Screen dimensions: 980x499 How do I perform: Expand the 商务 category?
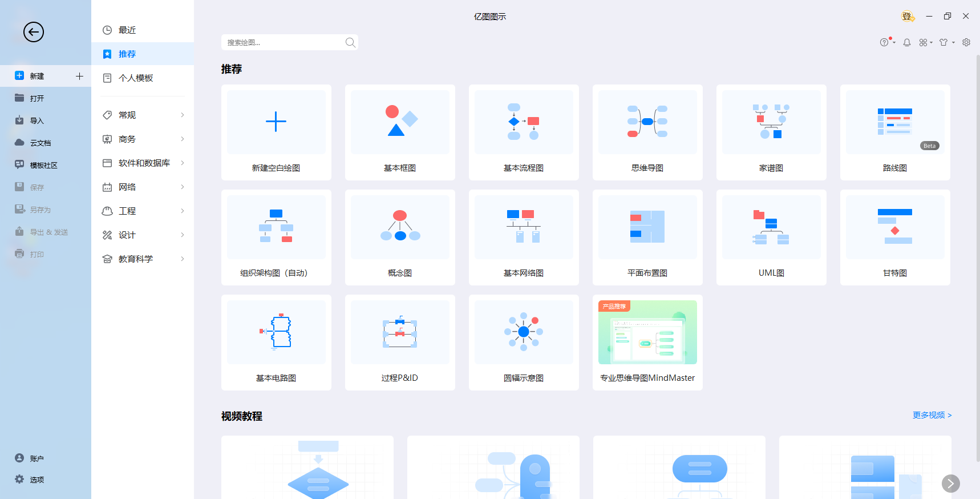143,139
